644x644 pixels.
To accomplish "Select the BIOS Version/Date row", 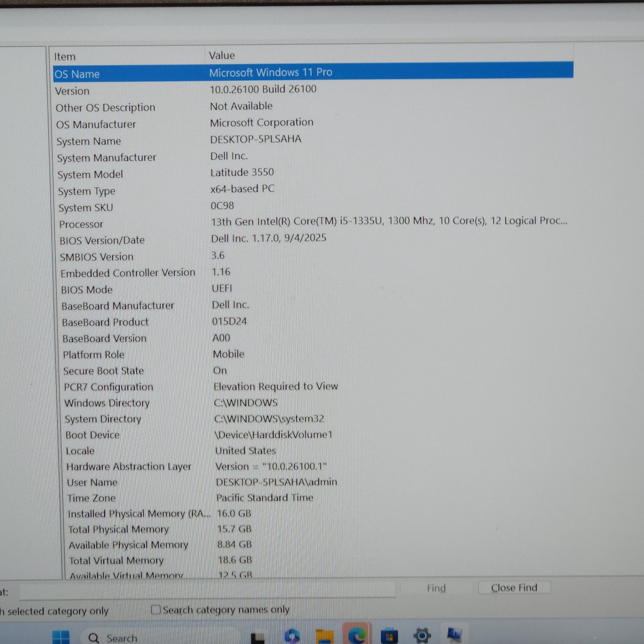I will pos(102,240).
